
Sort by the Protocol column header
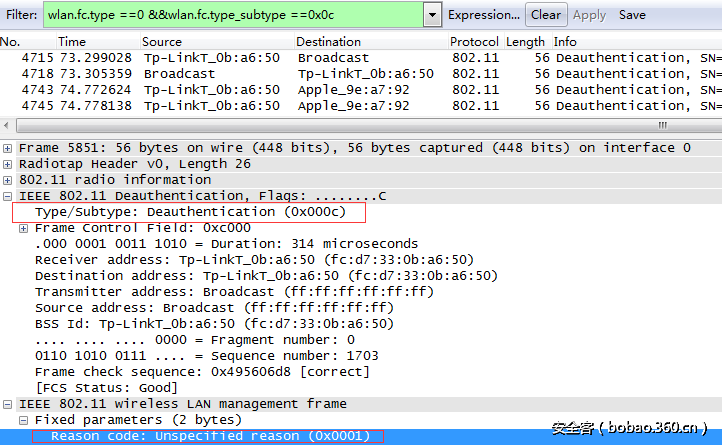[x=474, y=42]
